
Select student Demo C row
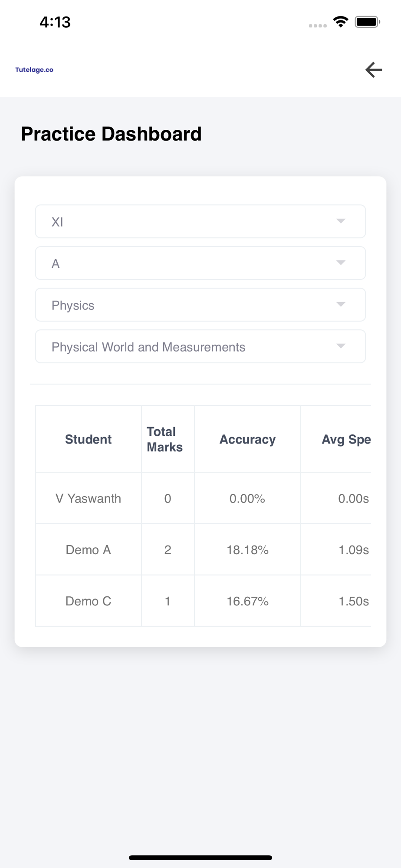point(89,601)
